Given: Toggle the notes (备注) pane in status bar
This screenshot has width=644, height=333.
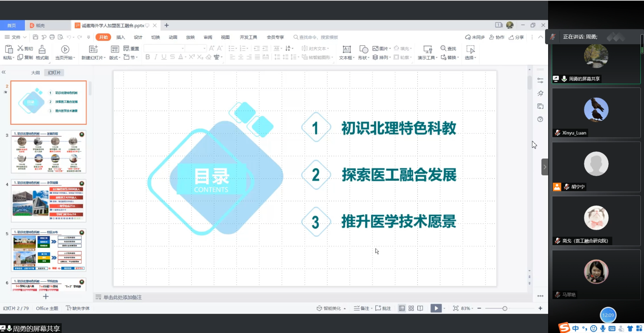Looking at the screenshot, I should pyautogui.click(x=362, y=308).
